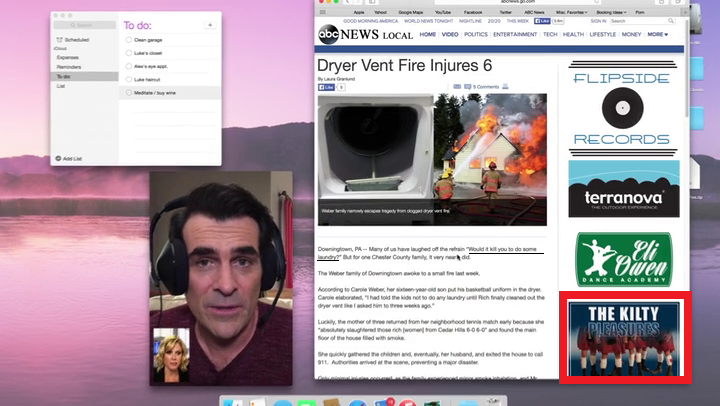Select To do list in sidebar
This screenshot has height=406, width=720.
[84, 77]
